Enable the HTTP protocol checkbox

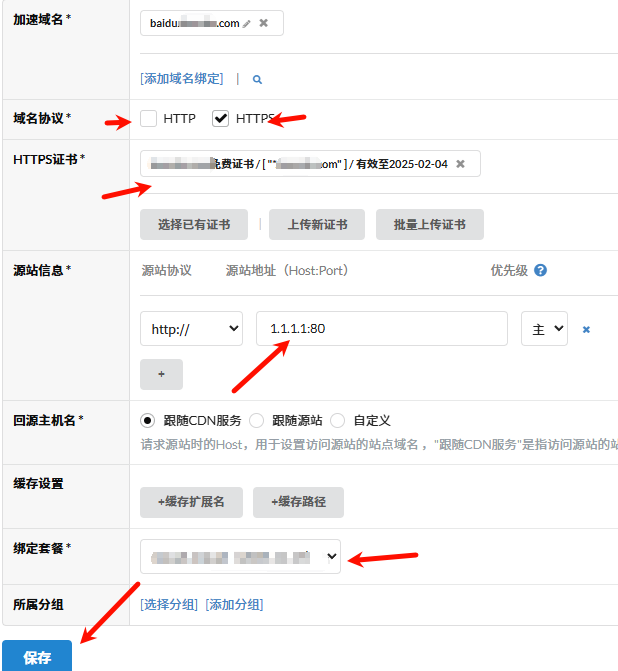[149, 119]
